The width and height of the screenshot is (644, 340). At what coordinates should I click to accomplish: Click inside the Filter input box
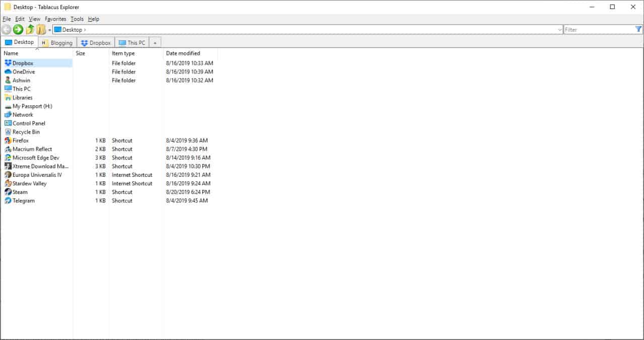pyautogui.click(x=594, y=29)
